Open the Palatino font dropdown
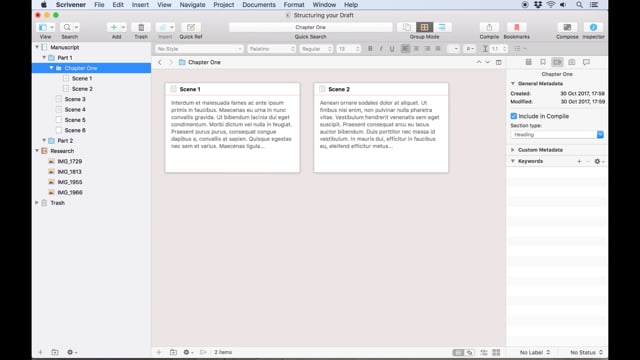The width and height of the screenshot is (640, 360). coord(271,49)
